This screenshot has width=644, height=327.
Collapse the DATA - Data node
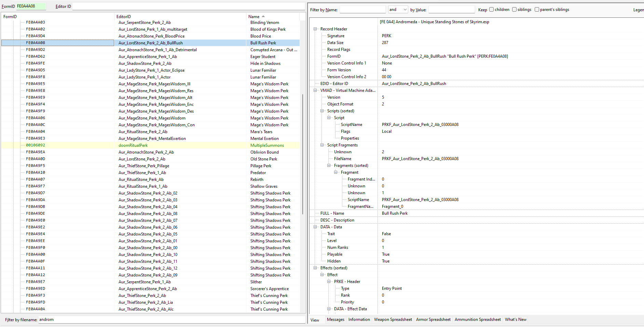click(315, 227)
